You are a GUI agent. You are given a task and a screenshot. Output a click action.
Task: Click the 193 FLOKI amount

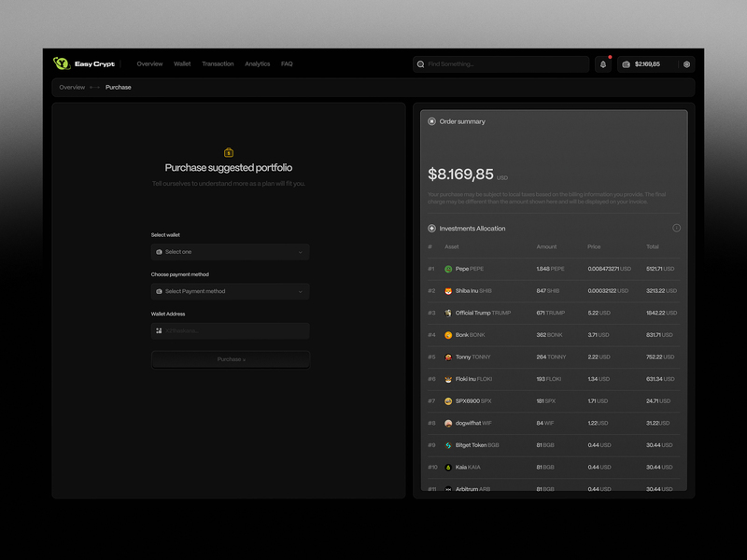549,379
